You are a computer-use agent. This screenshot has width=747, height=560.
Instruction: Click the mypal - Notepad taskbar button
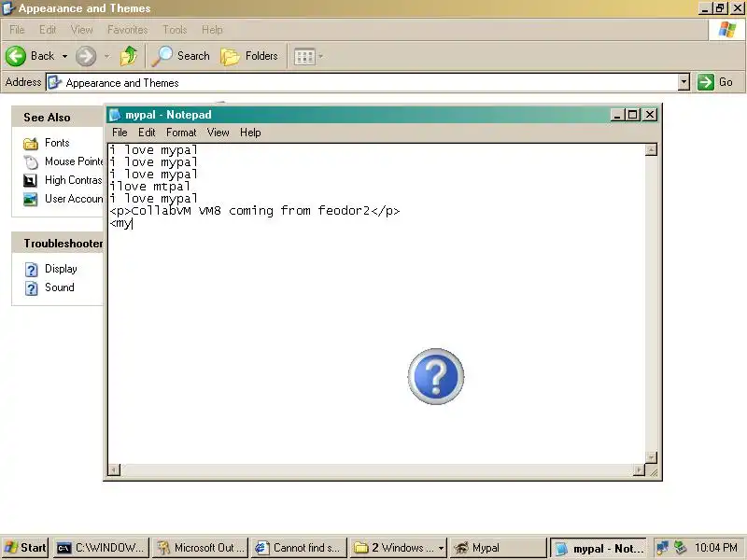click(599, 548)
